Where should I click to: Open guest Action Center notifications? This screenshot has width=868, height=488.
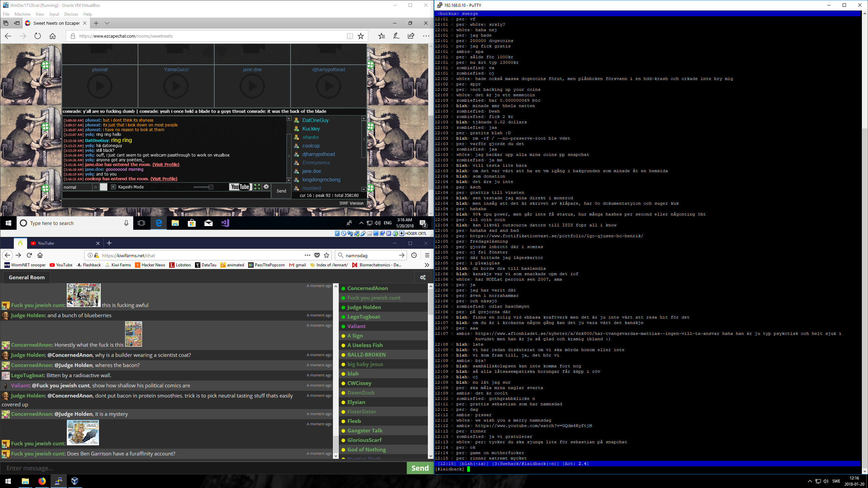coord(423,223)
